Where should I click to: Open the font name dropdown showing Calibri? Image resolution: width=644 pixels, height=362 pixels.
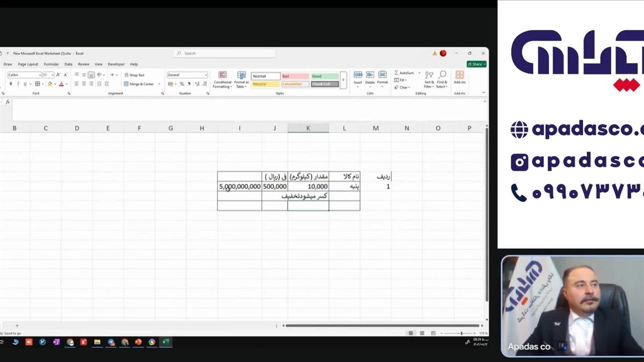pos(24,75)
